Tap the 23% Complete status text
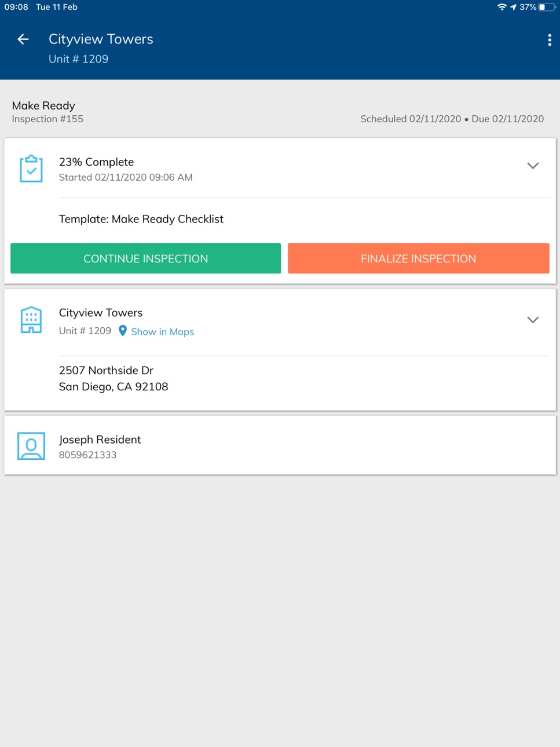This screenshot has height=747, width=560. [x=96, y=162]
